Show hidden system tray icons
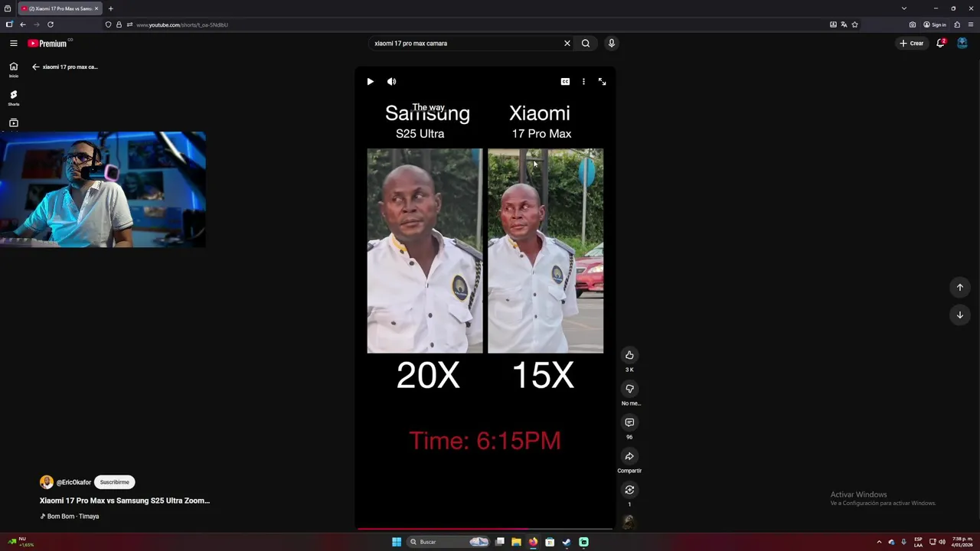Viewport: 980px width, 551px height. tap(879, 542)
